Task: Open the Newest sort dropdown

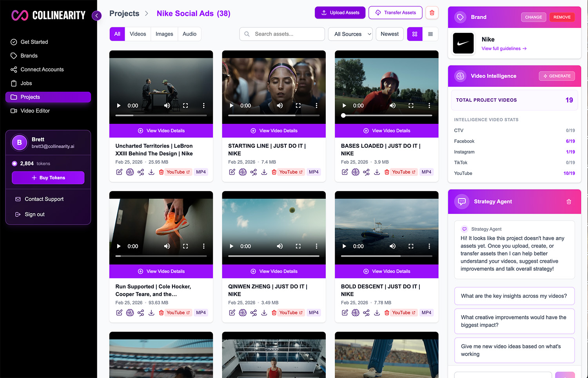Action: tap(389, 34)
